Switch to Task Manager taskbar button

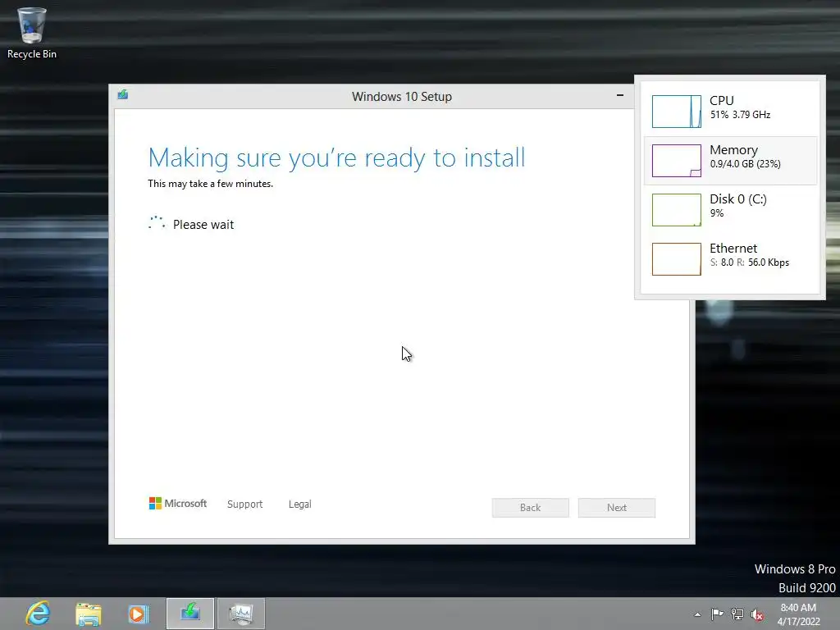coord(241,614)
